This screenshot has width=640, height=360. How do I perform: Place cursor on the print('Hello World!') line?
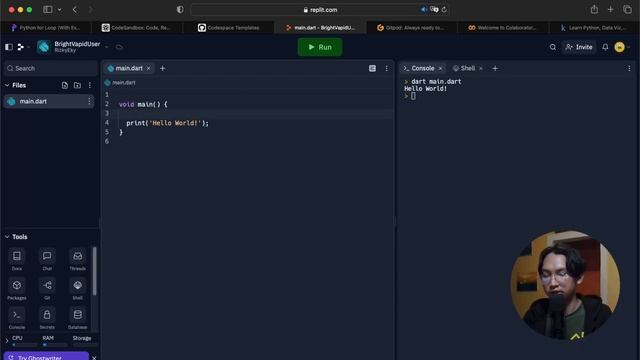tap(167, 123)
